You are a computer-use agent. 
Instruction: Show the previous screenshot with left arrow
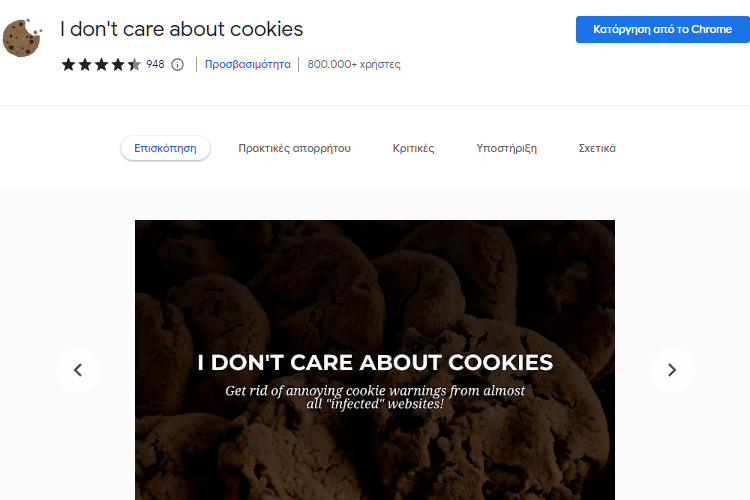pyautogui.click(x=78, y=370)
